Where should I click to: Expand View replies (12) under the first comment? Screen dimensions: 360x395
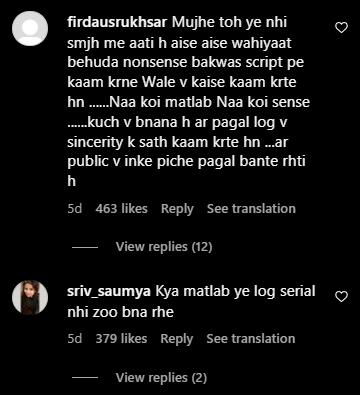[164, 247]
